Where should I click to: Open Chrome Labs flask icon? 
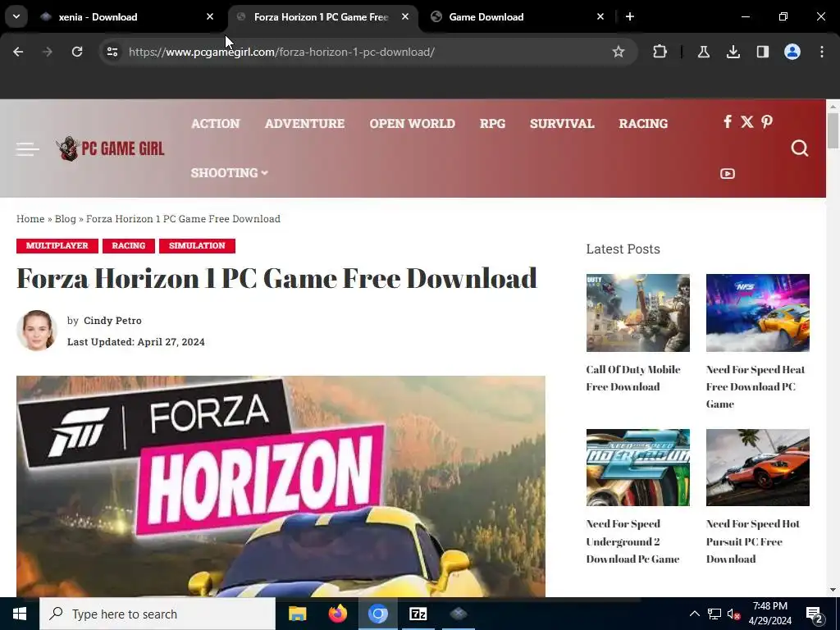click(703, 52)
